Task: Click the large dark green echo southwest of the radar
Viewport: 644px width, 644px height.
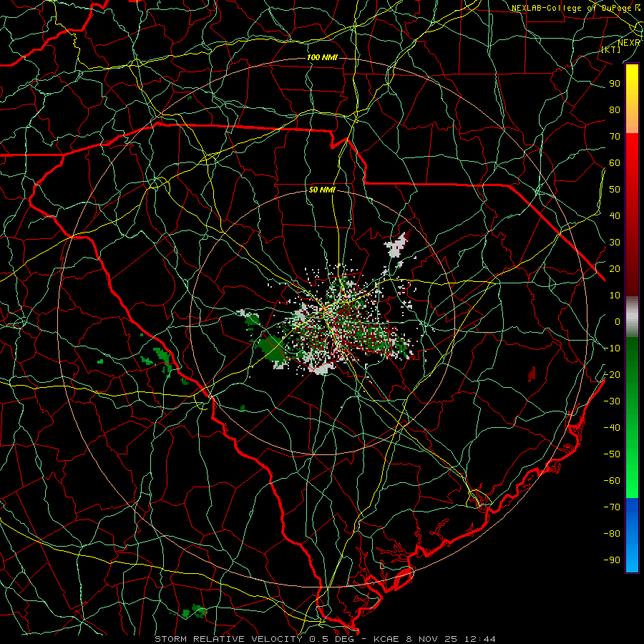Action: (x=270, y=348)
